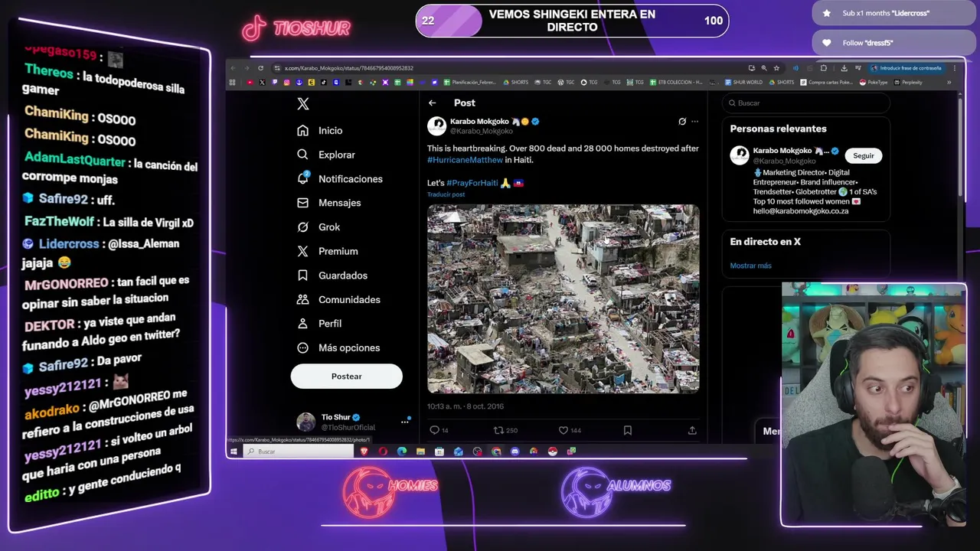Open Inicio from the X sidebar
The image size is (980, 551).
320,131
